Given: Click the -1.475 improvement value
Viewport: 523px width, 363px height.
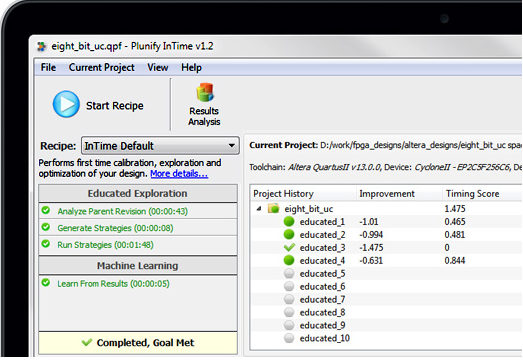Looking at the screenshot, I should point(371,248).
